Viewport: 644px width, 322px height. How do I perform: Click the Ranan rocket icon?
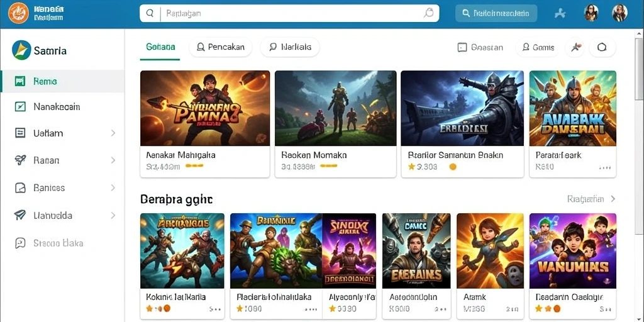pyautogui.click(x=19, y=160)
